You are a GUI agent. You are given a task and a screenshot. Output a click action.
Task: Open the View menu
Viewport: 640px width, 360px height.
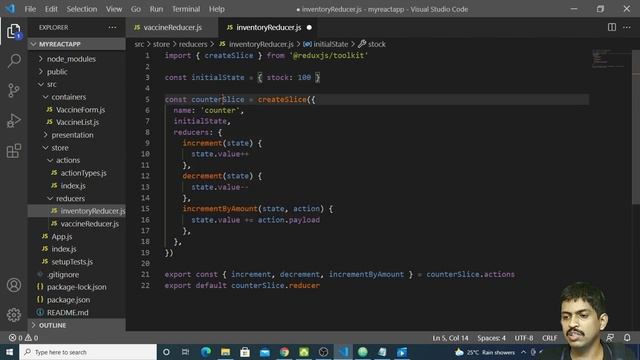114,9
